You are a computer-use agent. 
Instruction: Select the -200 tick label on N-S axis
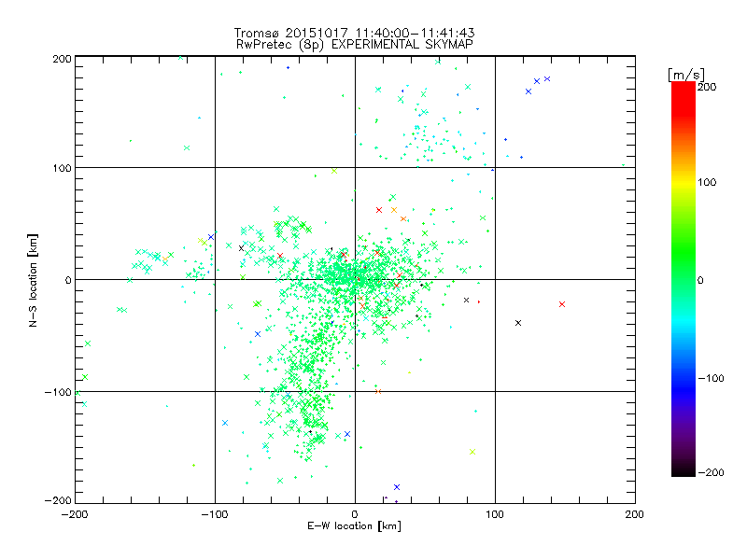coord(58,500)
